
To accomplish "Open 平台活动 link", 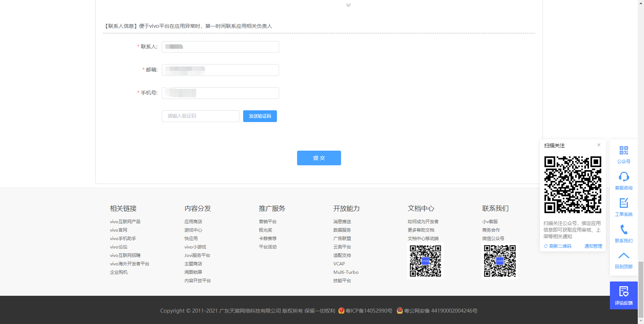I will click(268, 247).
